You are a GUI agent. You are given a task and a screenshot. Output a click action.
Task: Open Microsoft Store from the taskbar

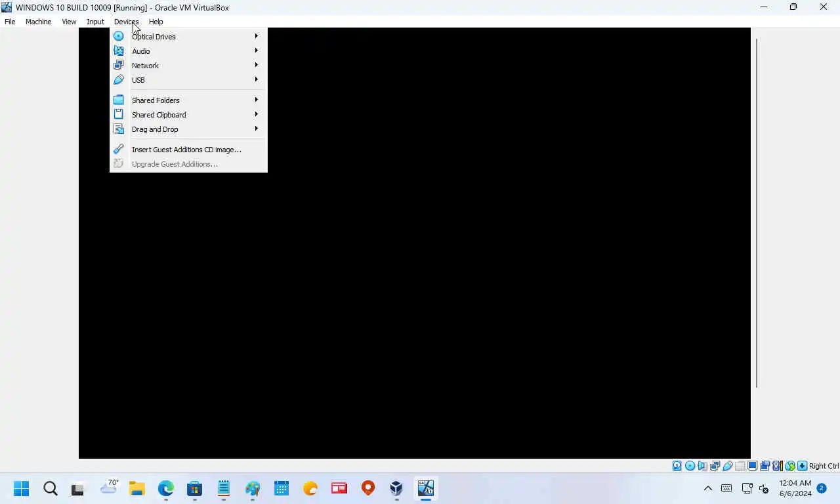(x=194, y=488)
